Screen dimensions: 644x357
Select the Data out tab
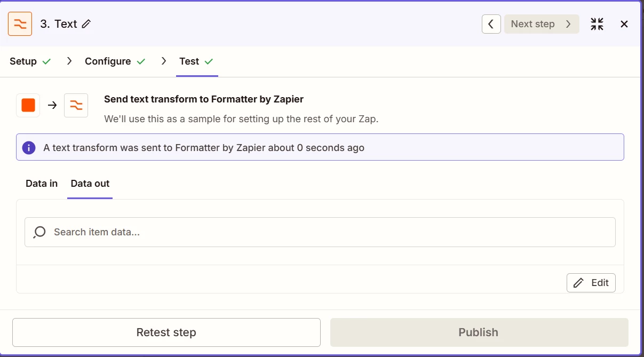90,184
